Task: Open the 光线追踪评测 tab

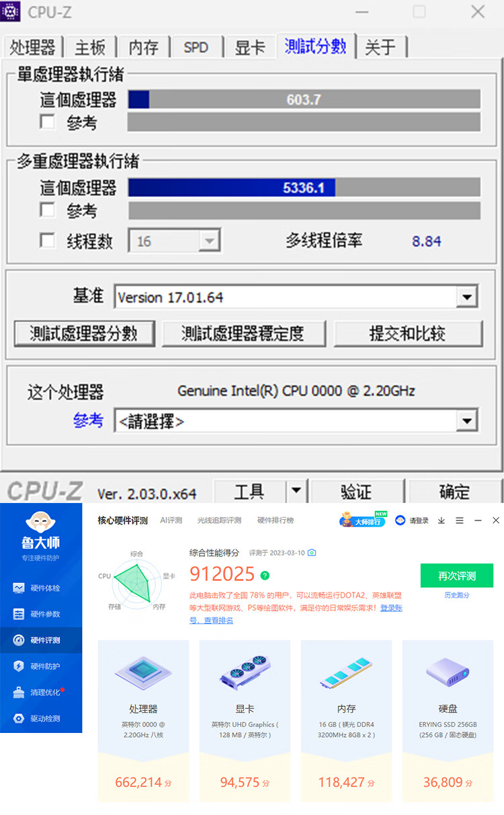Action: [219, 520]
